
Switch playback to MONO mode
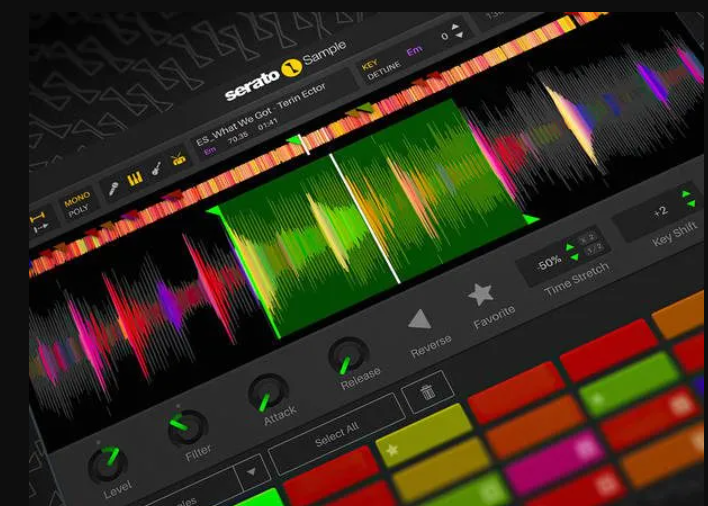[x=77, y=199]
